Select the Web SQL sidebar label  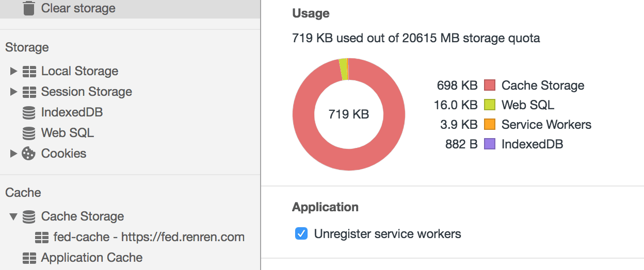click(x=68, y=133)
